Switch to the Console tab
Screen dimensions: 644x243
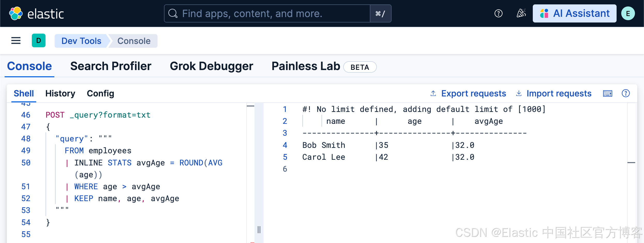click(29, 66)
